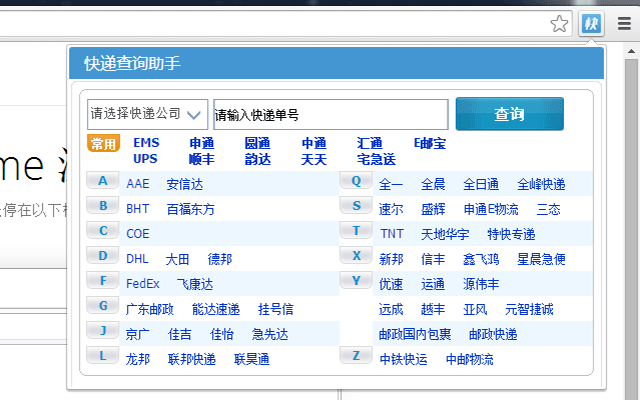Select 汇通 courier
The height and width of the screenshot is (400, 640).
pos(370,143)
